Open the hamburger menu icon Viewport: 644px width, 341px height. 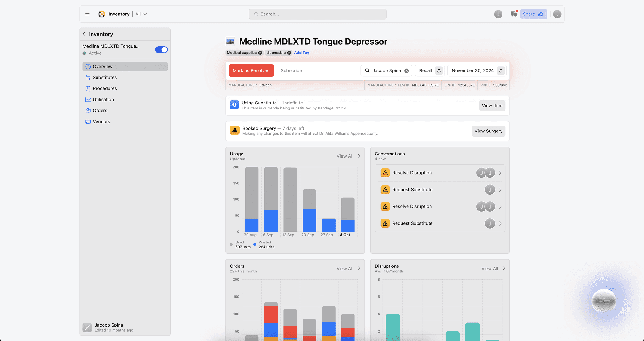point(87,14)
